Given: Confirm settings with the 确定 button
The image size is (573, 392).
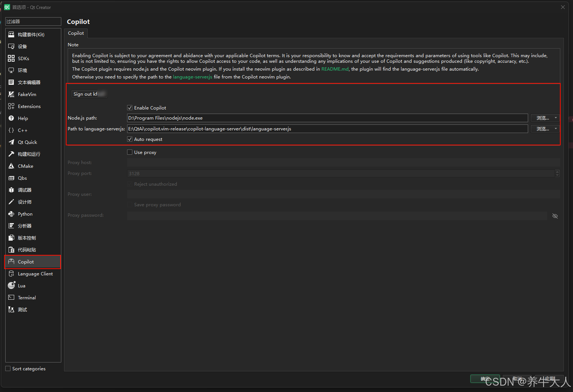Looking at the screenshot, I should point(485,379).
